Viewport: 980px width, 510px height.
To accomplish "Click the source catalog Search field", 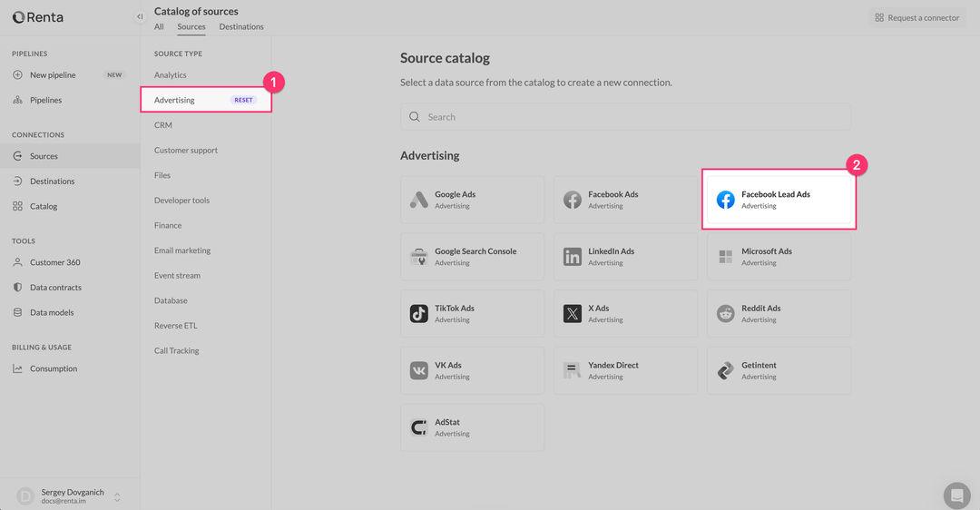I will [x=625, y=117].
